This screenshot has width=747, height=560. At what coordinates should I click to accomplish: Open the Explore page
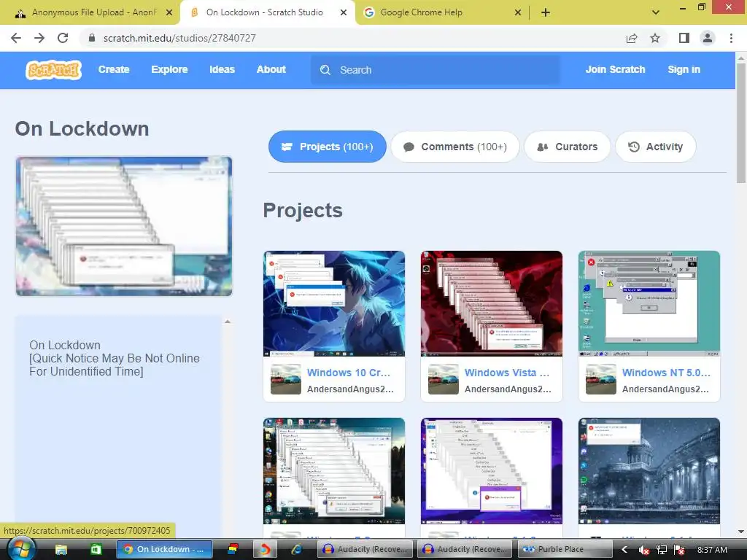[x=169, y=69]
